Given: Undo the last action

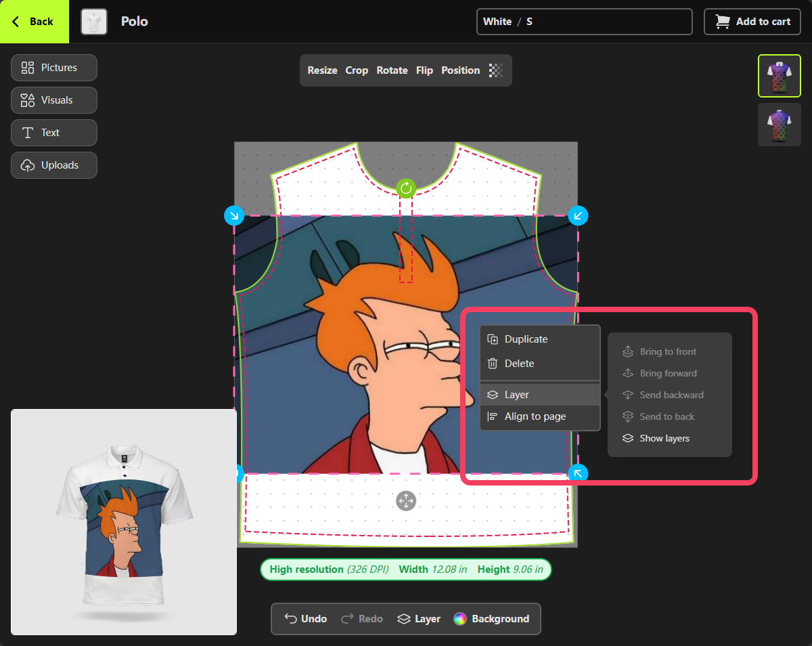Looking at the screenshot, I should tap(306, 619).
